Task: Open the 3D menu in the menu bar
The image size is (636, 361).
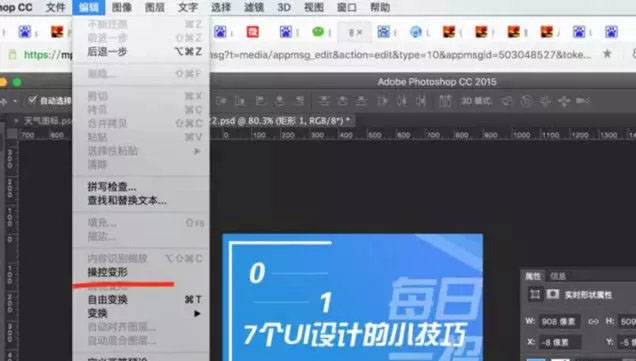Action: [x=284, y=7]
